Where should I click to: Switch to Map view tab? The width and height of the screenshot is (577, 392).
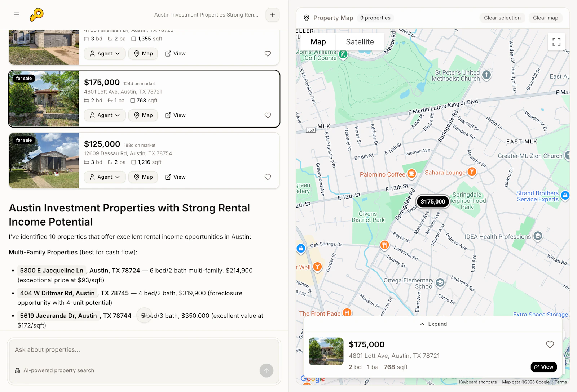[318, 42]
